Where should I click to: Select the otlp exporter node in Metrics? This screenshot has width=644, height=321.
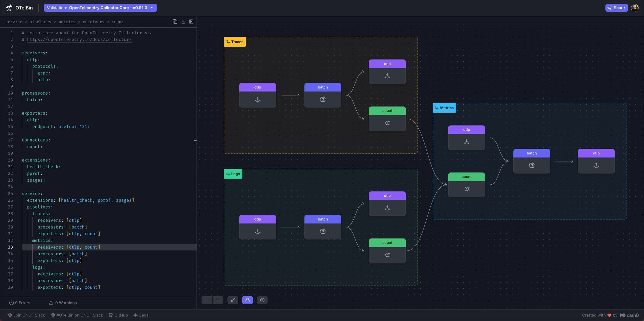(x=596, y=161)
